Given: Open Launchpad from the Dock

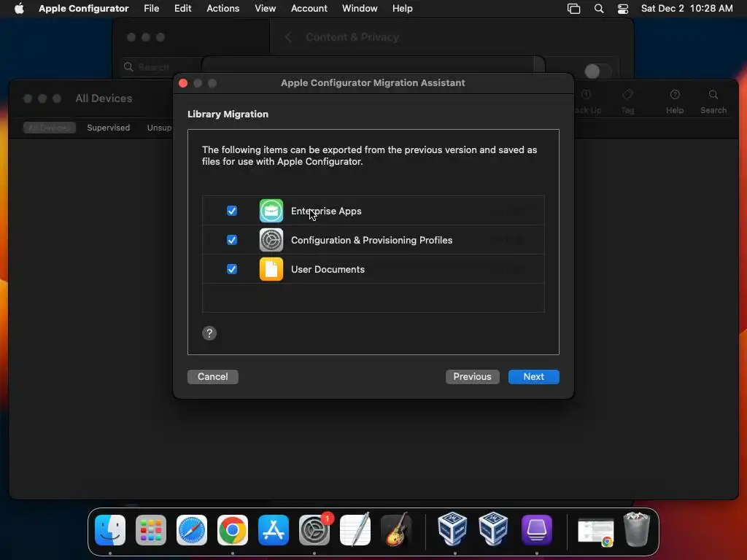Looking at the screenshot, I should [151, 529].
